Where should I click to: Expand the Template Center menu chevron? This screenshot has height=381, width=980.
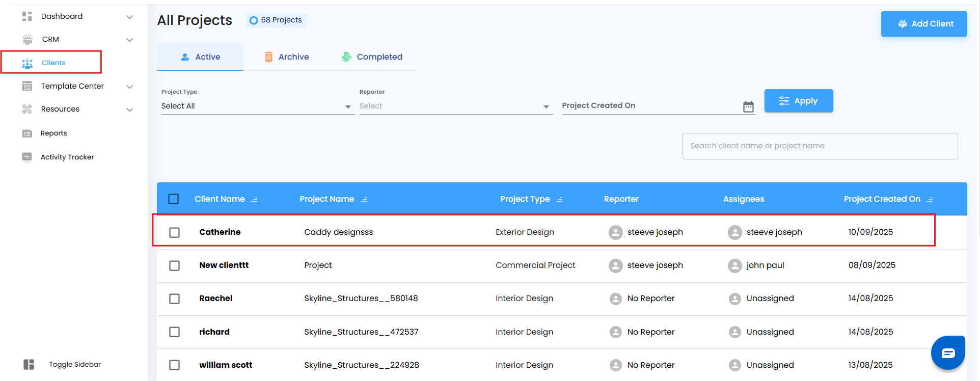coord(129,87)
